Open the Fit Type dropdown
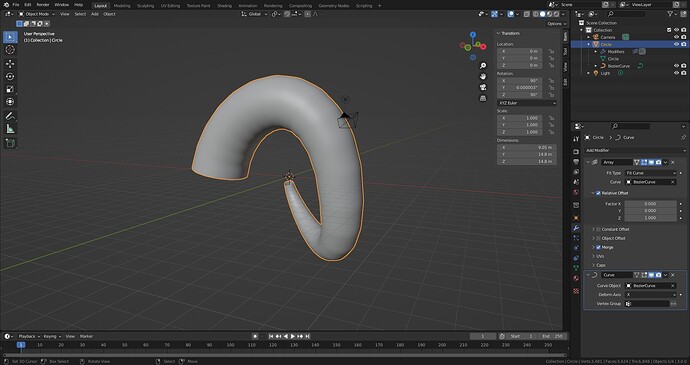690x365 pixels. [651, 173]
